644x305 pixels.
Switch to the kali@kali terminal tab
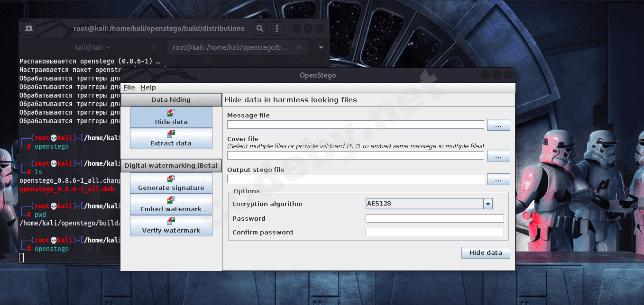click(92, 47)
